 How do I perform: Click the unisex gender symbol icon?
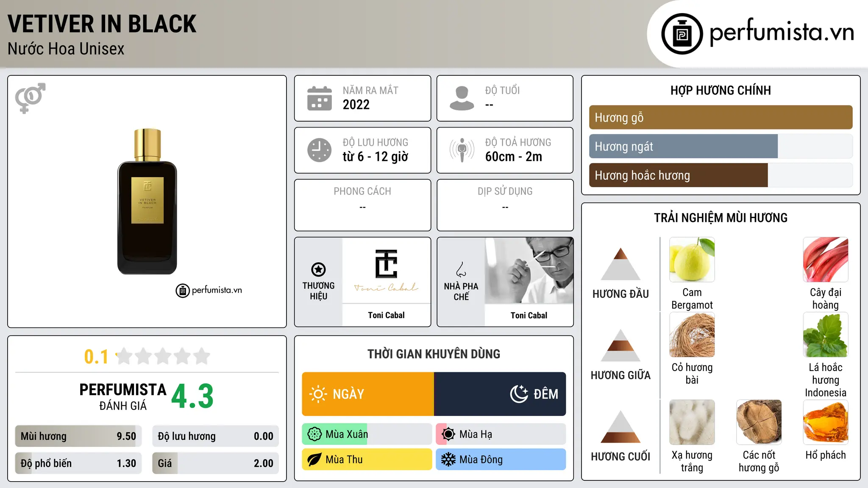click(x=30, y=98)
